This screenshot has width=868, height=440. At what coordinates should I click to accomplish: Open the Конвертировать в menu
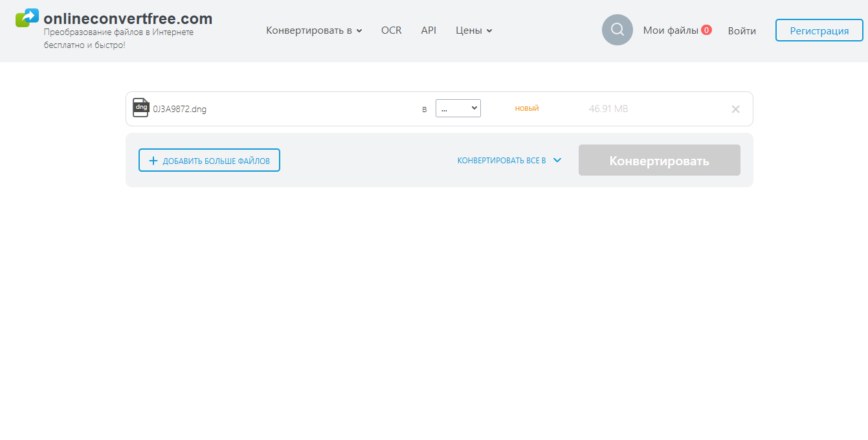tap(314, 30)
